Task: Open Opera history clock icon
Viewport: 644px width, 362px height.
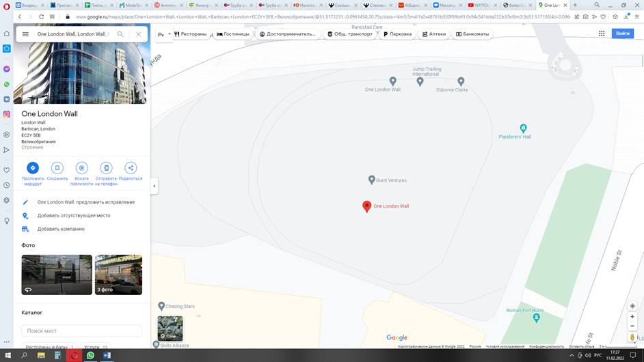Action: coord(7,185)
